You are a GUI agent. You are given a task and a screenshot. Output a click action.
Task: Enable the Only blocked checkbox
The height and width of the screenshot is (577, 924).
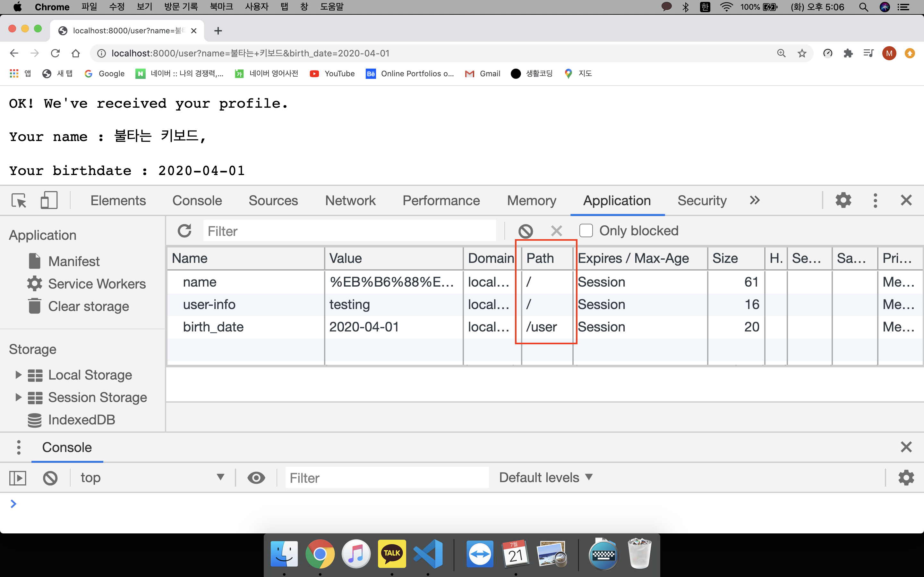pyautogui.click(x=586, y=231)
